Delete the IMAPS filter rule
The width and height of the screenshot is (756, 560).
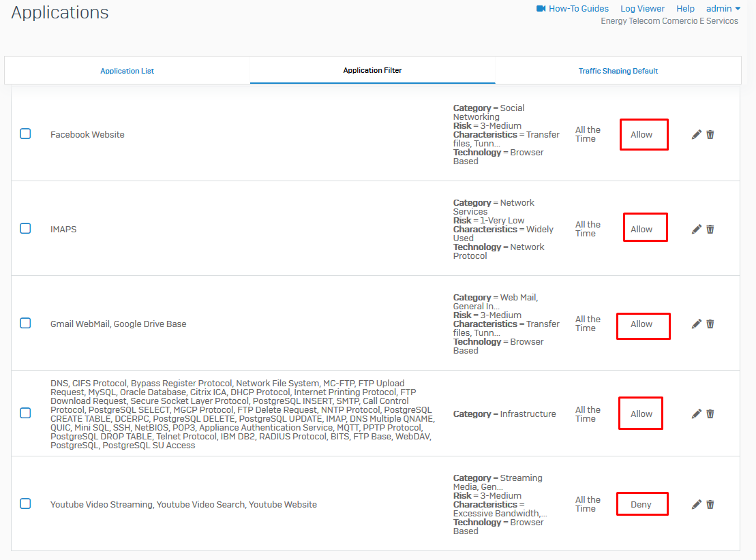click(710, 230)
